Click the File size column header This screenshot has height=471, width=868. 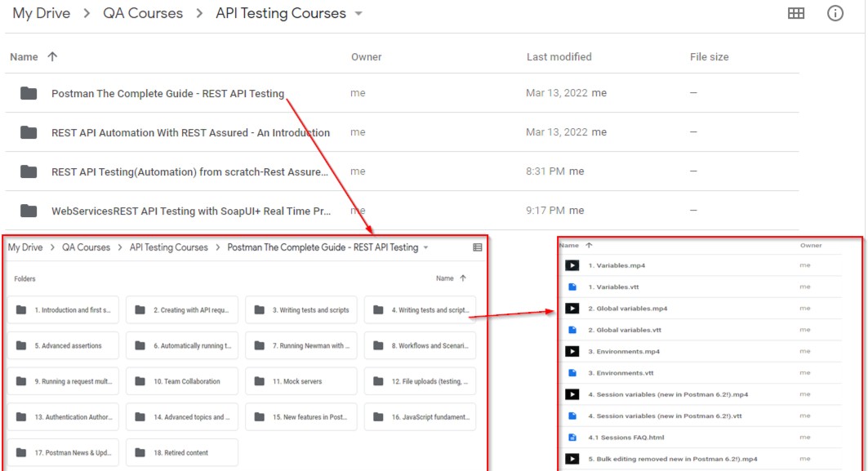tap(709, 57)
